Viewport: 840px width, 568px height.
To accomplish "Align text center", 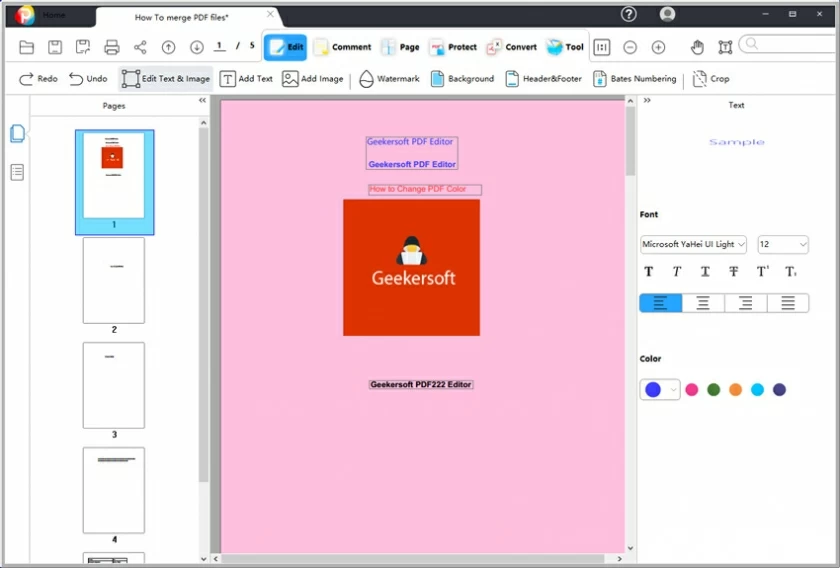I will 703,303.
